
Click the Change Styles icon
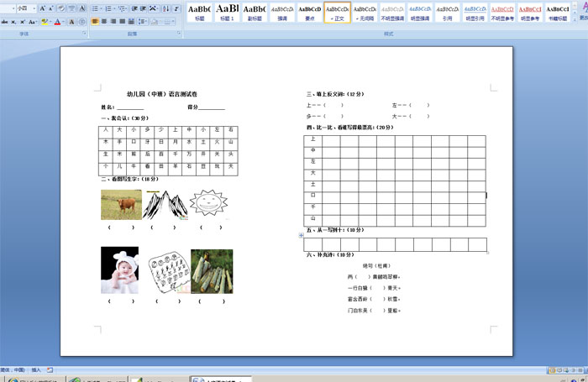tap(584, 11)
